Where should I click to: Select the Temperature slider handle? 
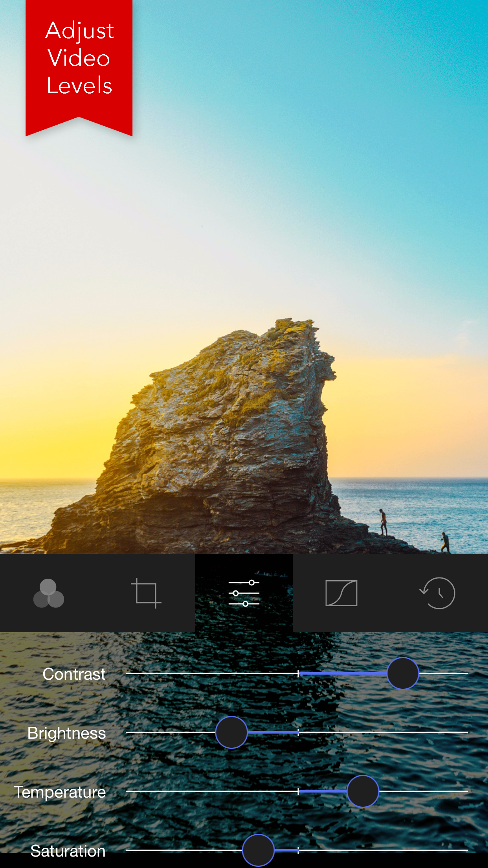click(x=363, y=791)
